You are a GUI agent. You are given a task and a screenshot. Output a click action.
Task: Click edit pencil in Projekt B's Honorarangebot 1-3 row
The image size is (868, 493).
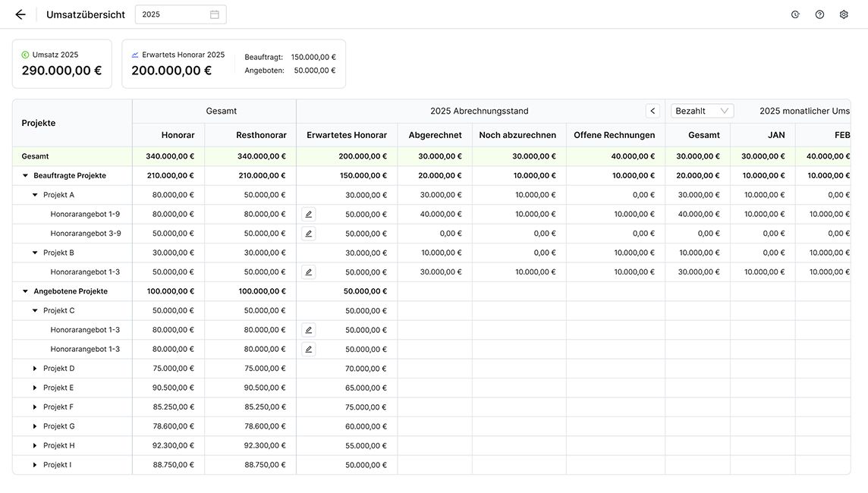point(309,272)
